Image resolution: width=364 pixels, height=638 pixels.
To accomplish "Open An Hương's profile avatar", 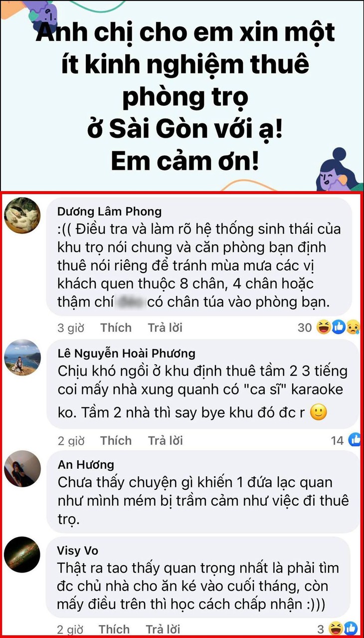I will 22,469.
